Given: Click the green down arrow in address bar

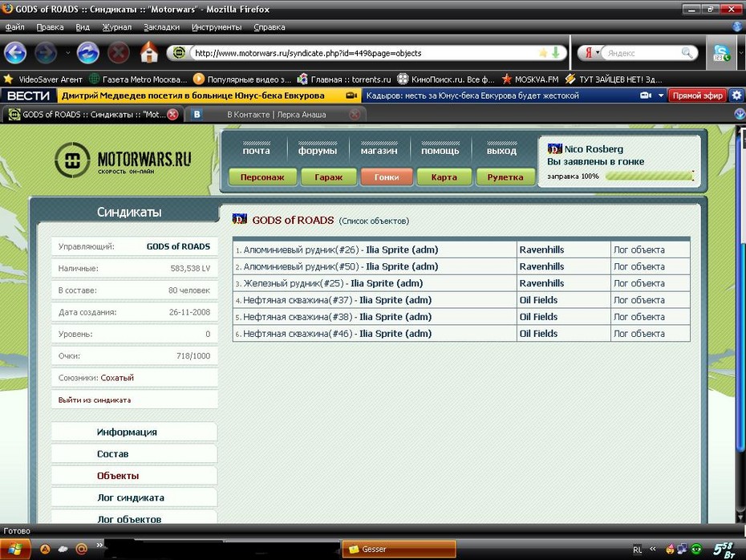Looking at the screenshot, I should coord(556,53).
